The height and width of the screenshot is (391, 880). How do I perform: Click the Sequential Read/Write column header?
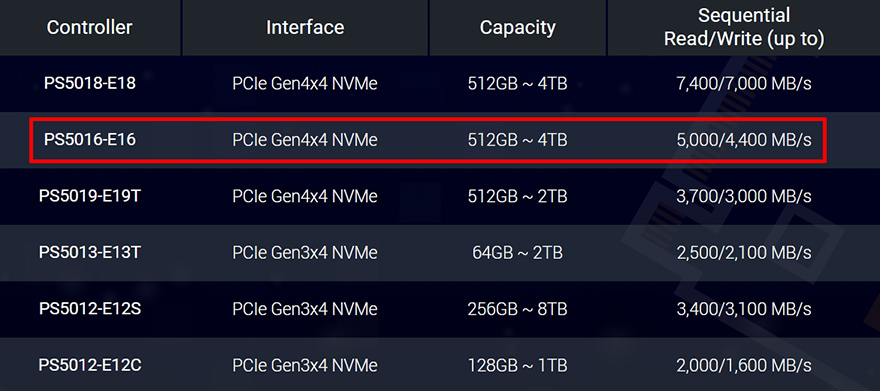click(744, 27)
